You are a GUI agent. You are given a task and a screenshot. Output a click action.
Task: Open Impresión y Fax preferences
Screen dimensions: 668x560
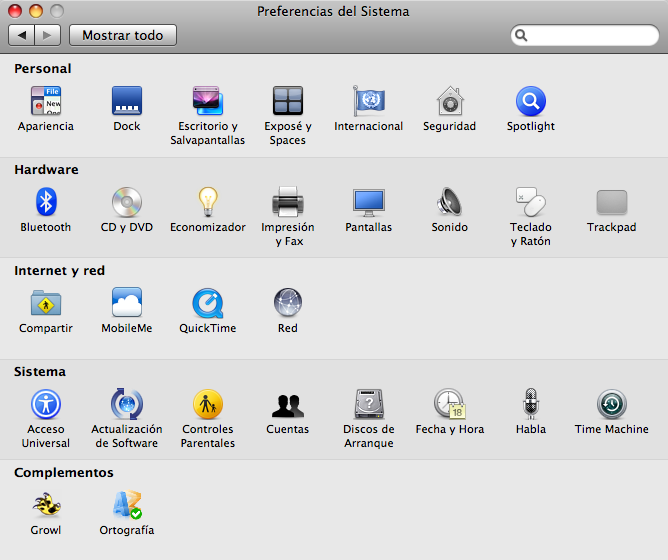288,203
